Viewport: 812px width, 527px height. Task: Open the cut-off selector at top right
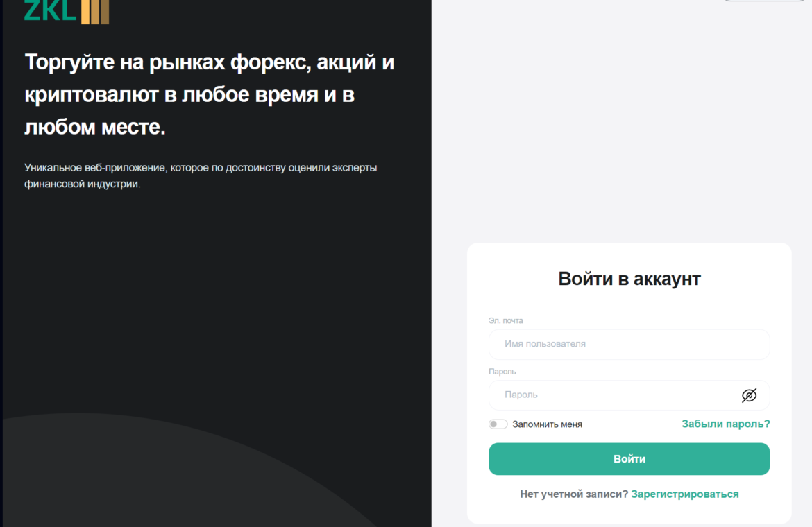[763, 1]
